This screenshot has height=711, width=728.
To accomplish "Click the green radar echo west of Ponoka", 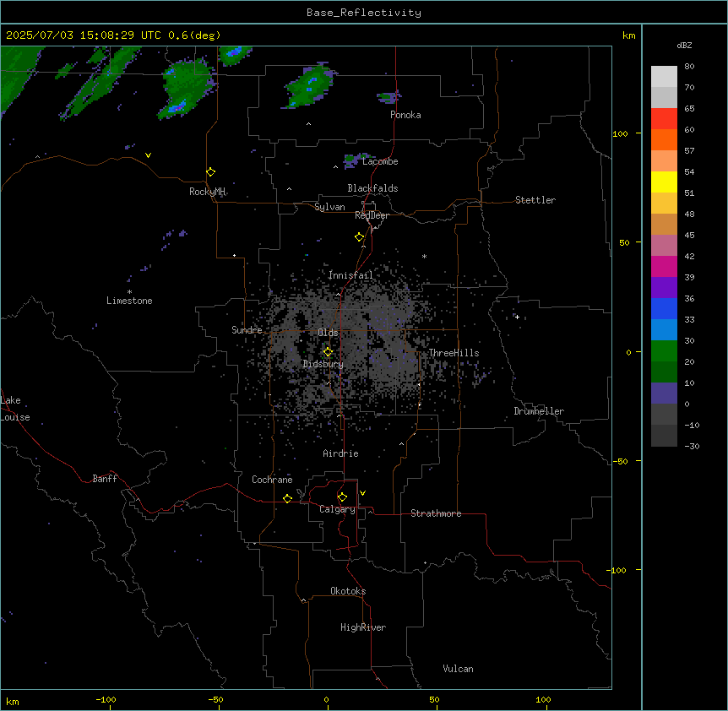I will click(310, 87).
